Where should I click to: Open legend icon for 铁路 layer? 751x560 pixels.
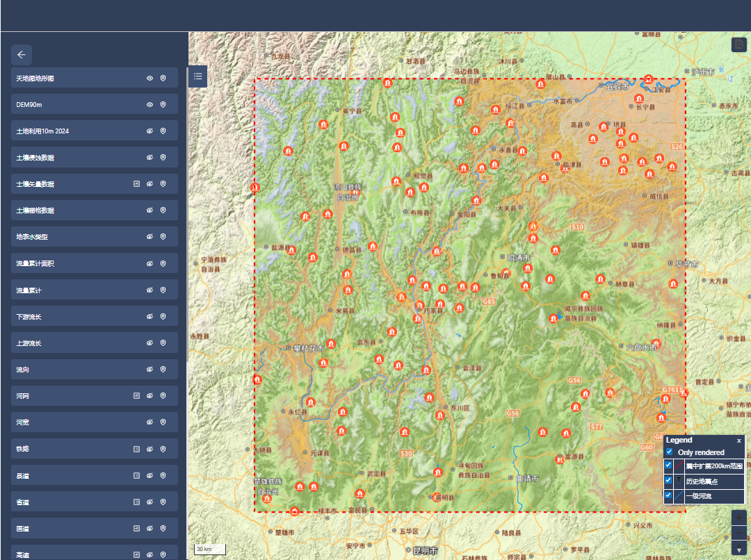click(137, 449)
